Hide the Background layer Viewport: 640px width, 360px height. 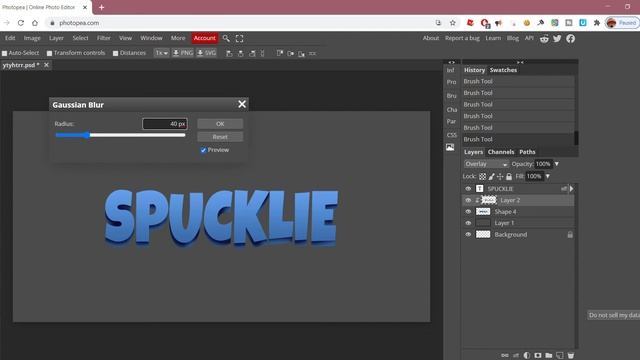[468, 234]
